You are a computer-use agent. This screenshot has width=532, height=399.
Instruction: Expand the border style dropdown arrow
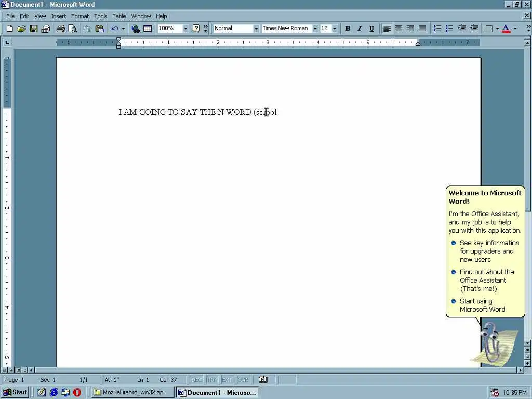pos(497,29)
